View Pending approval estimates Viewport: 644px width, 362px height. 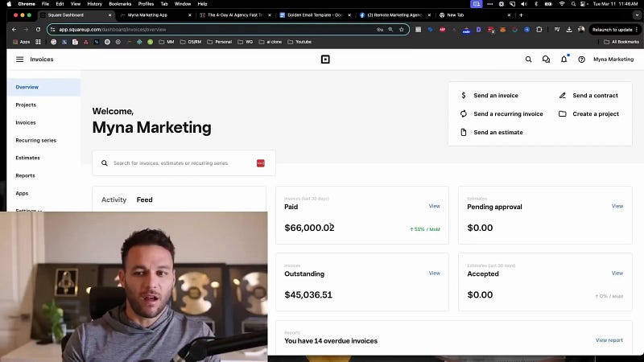(617, 206)
